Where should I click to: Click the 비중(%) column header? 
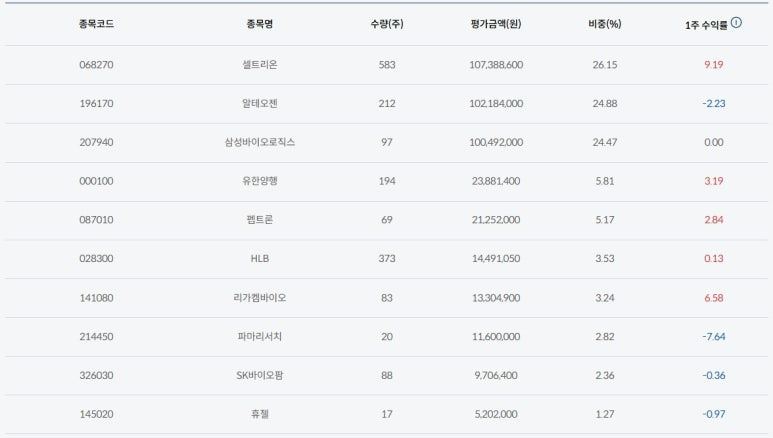[605, 24]
